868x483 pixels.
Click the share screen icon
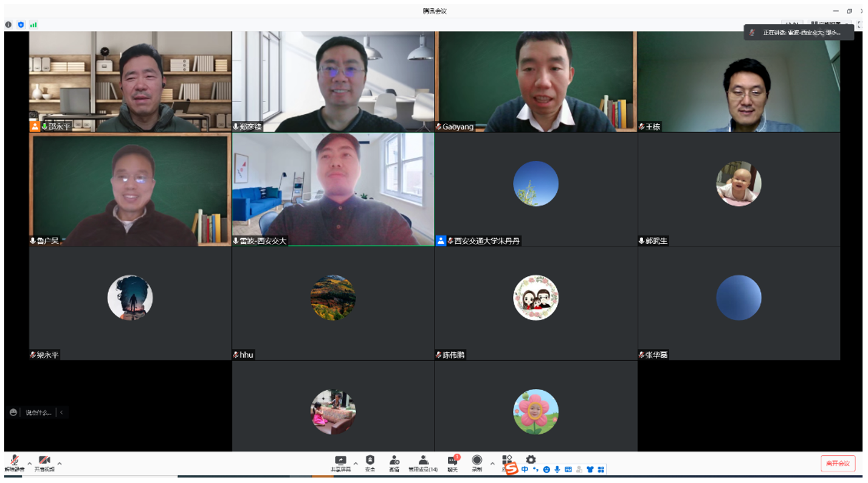tap(340, 461)
